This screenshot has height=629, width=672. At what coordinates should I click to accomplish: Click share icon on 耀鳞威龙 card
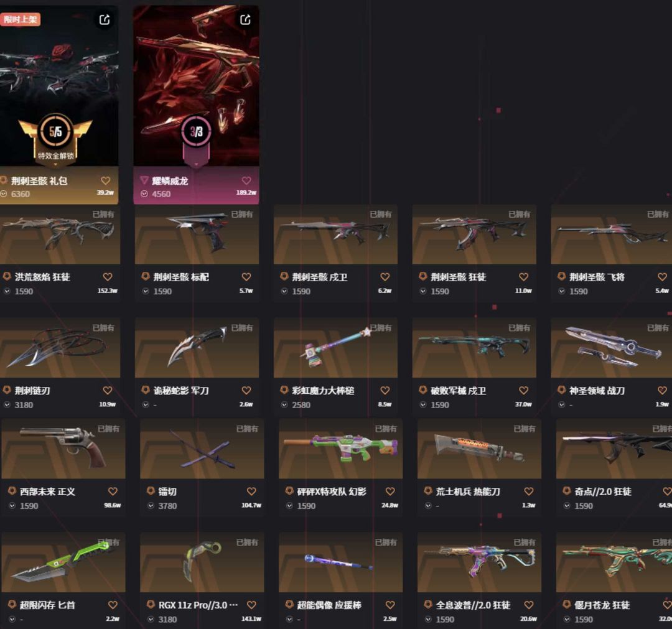pos(245,20)
